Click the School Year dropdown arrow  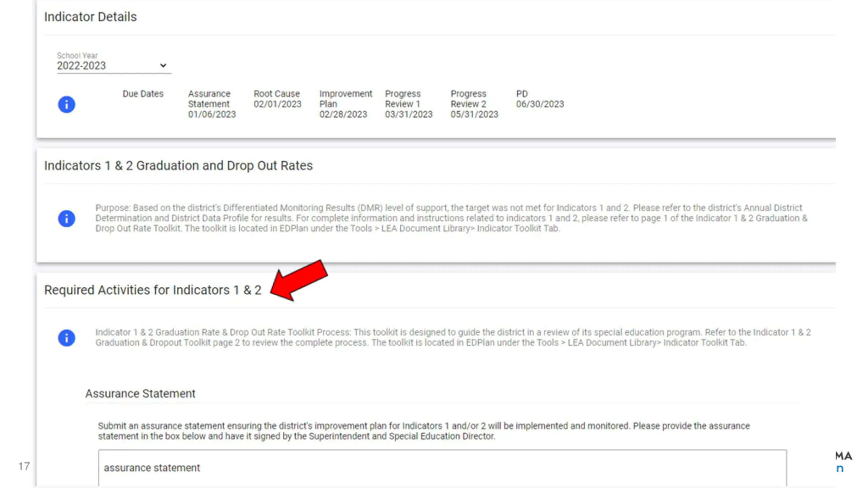[x=163, y=65]
